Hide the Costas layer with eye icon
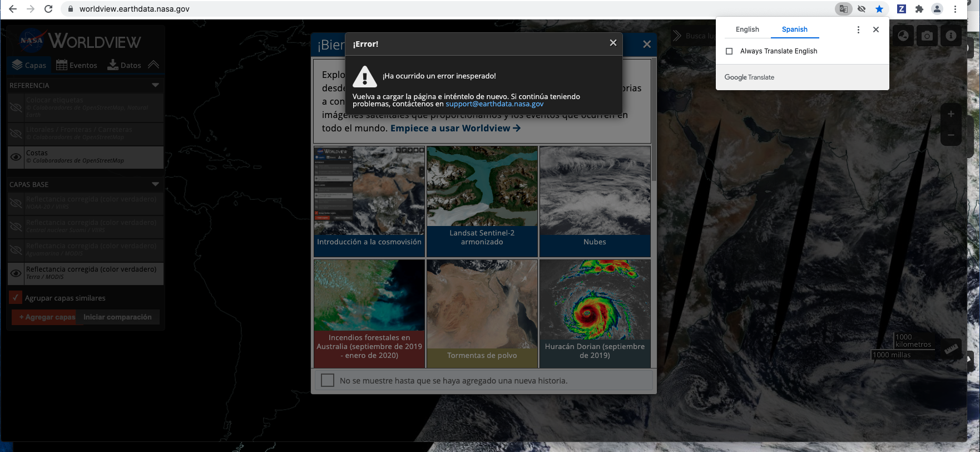 (x=16, y=157)
